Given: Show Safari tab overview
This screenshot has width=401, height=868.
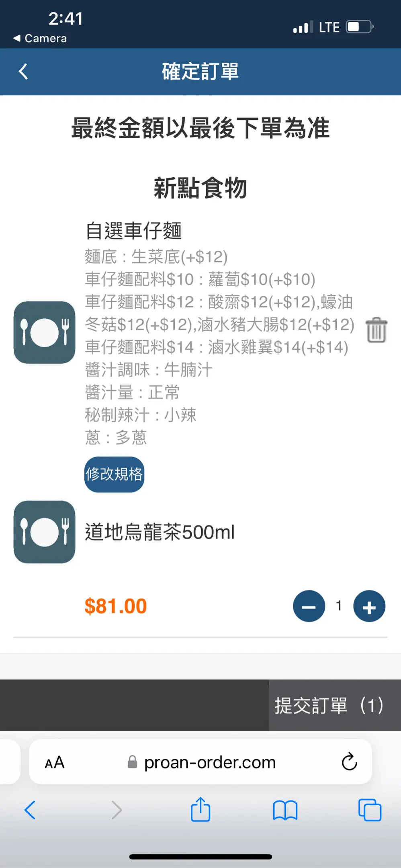Looking at the screenshot, I should 370,810.
